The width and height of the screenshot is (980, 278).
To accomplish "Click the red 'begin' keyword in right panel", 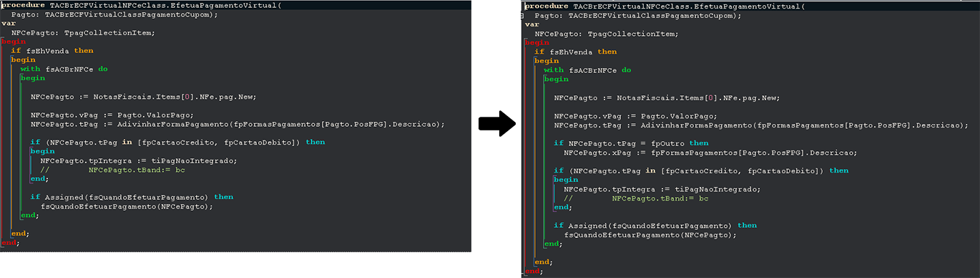I will coord(537,42).
